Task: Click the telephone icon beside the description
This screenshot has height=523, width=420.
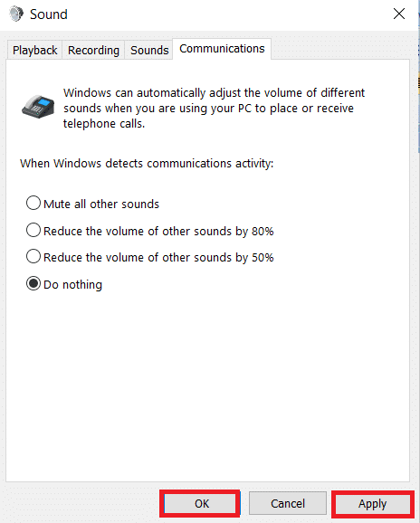Action: pos(38,107)
